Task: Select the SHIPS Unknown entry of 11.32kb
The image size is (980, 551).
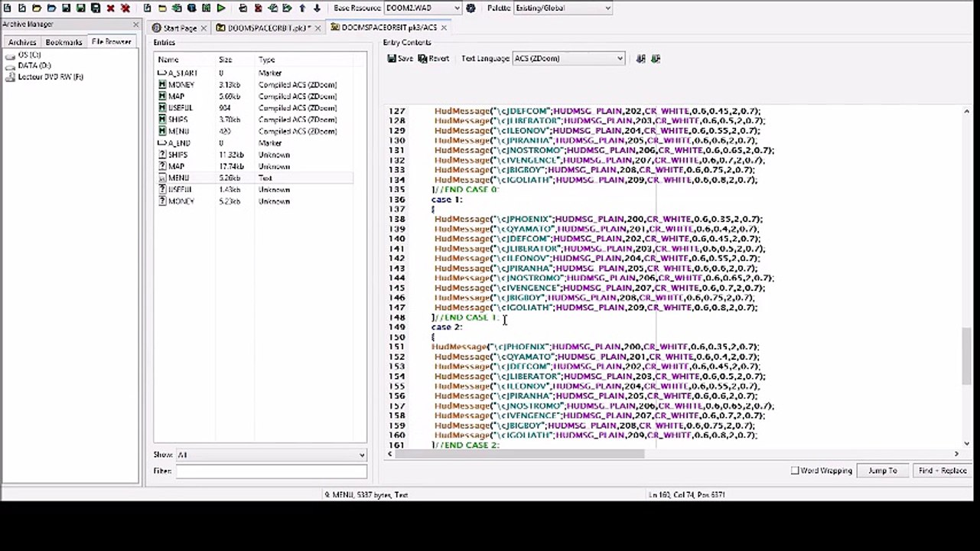Action: pos(254,155)
